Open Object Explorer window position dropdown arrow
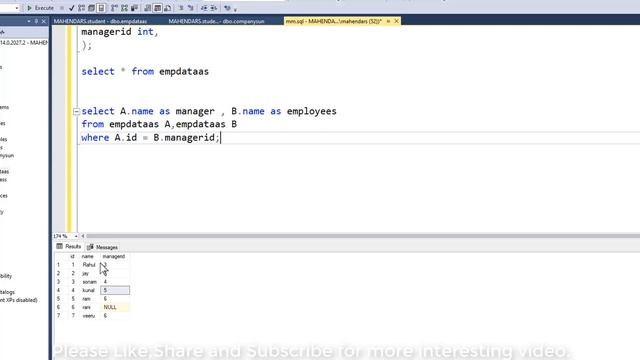Screen dimensions: 640x360 click(x=29, y=21)
